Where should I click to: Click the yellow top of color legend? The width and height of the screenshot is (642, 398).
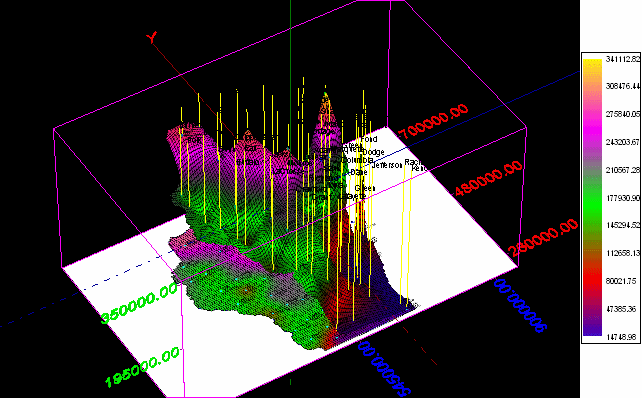(592, 68)
